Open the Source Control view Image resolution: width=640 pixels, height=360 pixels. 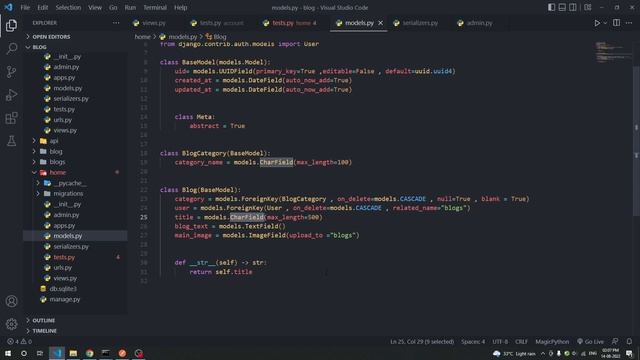[11, 72]
